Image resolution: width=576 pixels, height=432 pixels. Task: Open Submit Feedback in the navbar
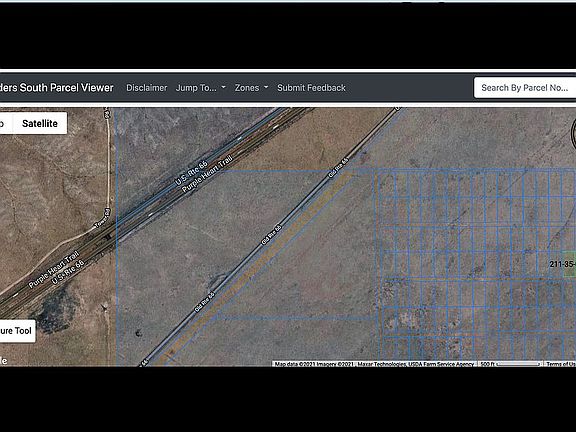coord(311,88)
